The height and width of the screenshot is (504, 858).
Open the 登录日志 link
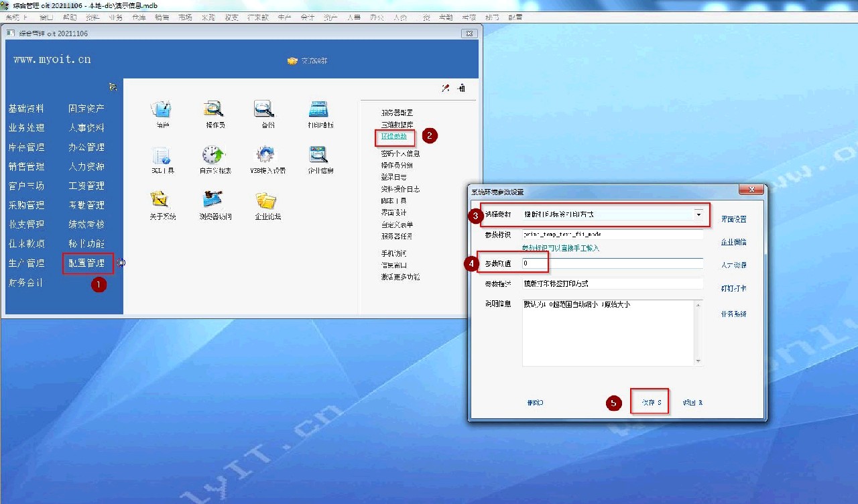point(393,178)
